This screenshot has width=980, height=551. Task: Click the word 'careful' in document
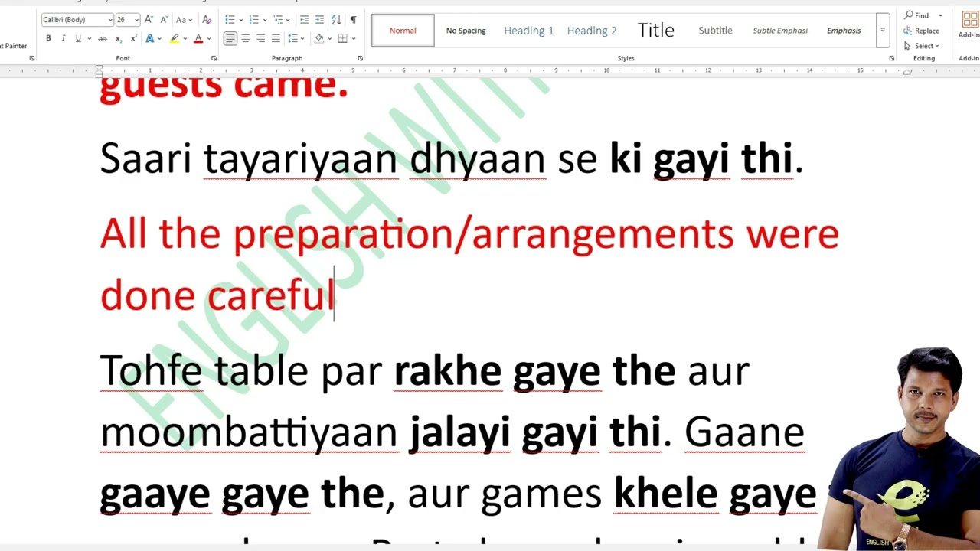pyautogui.click(x=270, y=295)
